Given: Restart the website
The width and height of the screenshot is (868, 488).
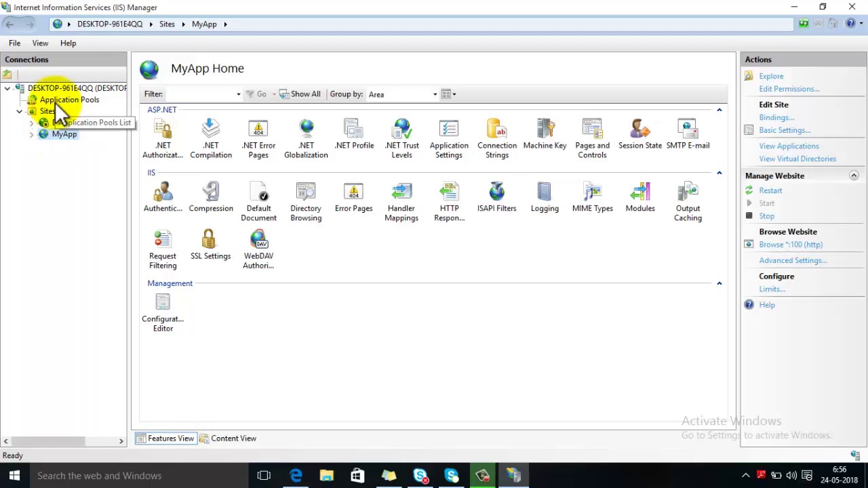Looking at the screenshot, I should [x=770, y=190].
